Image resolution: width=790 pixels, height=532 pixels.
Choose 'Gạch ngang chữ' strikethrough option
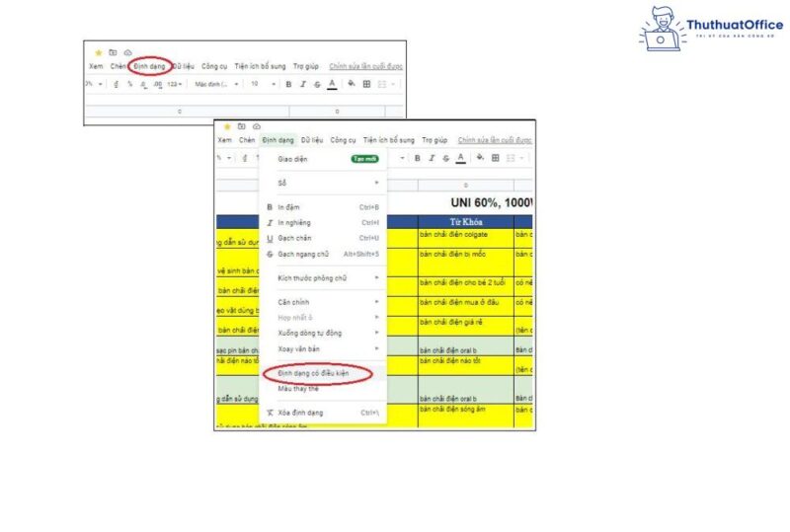[323, 254]
